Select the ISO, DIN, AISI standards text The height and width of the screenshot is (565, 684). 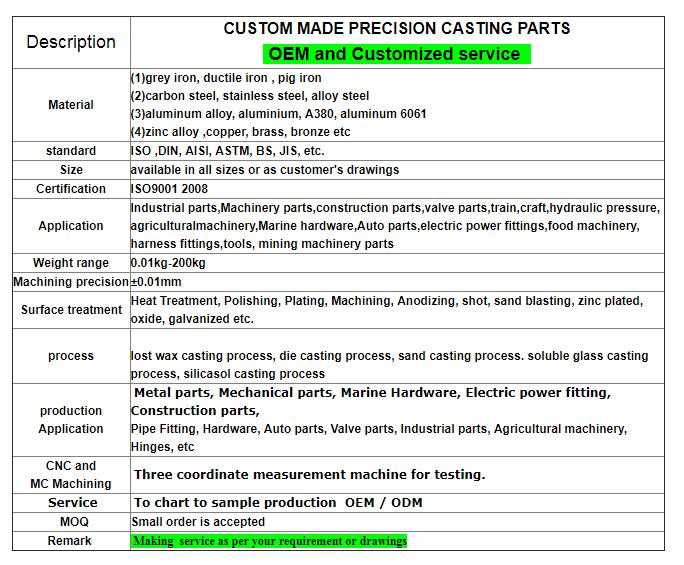(227, 151)
